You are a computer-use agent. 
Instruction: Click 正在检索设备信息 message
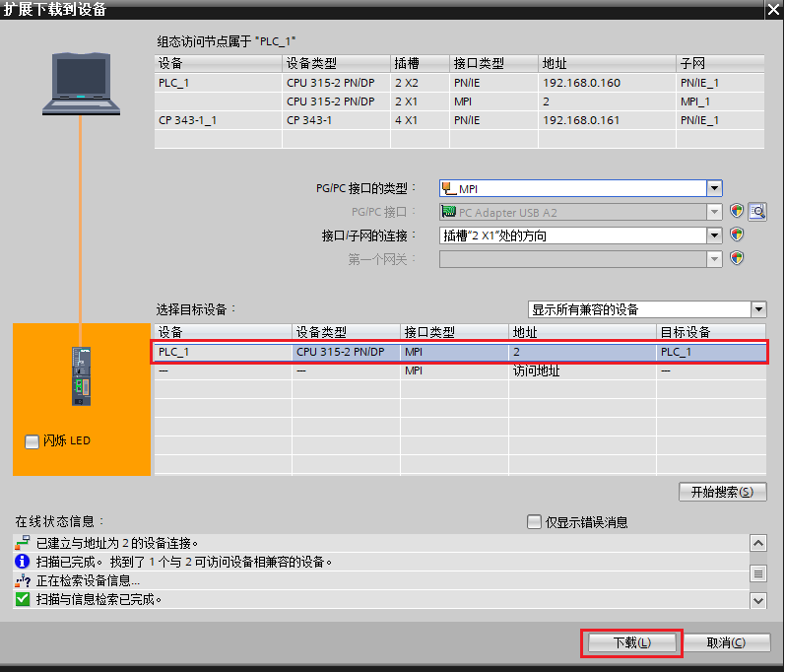point(88,580)
